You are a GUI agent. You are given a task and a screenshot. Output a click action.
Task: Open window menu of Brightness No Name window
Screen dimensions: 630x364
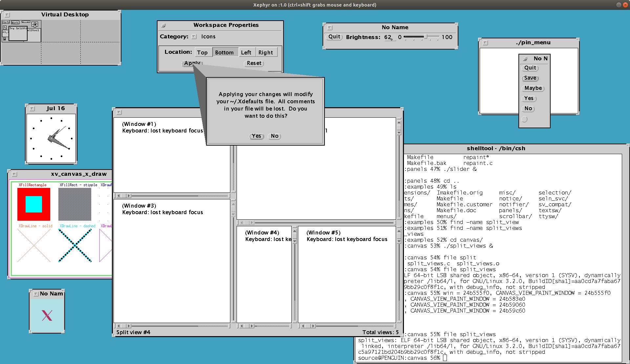[x=330, y=28]
